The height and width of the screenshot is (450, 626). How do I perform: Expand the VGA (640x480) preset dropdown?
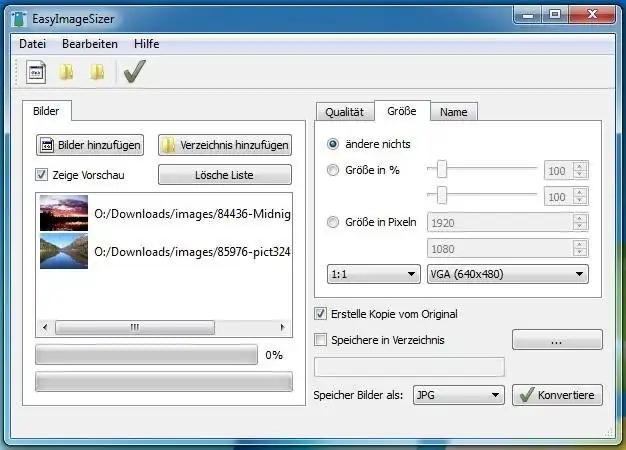(x=507, y=274)
